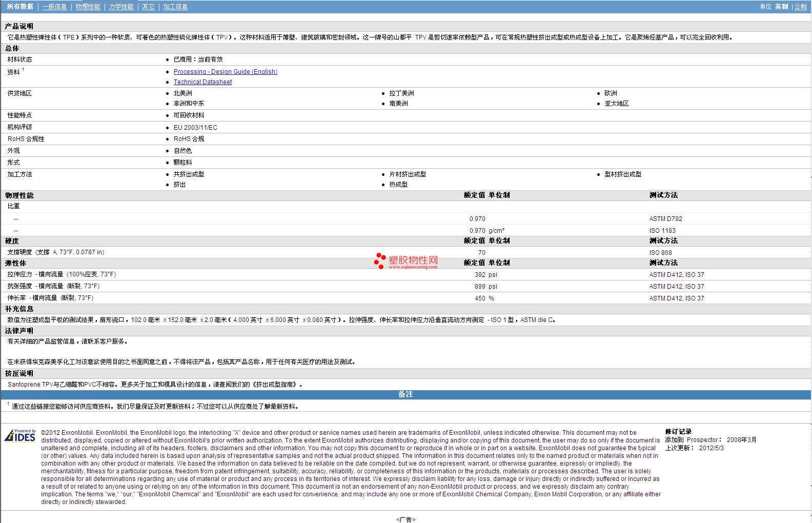Click the 450 % elongation value
The width and height of the screenshot is (812, 523).
484,298
